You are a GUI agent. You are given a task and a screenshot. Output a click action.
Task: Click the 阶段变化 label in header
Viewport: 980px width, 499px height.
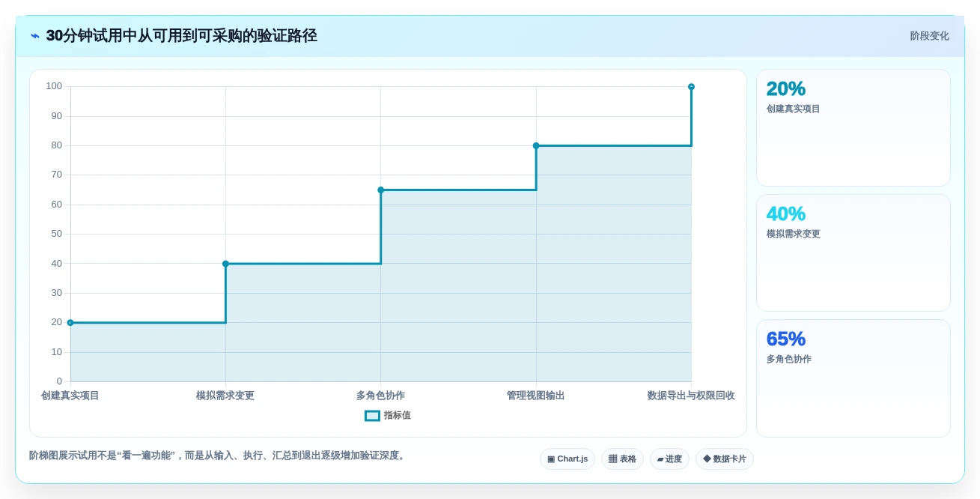(x=929, y=36)
